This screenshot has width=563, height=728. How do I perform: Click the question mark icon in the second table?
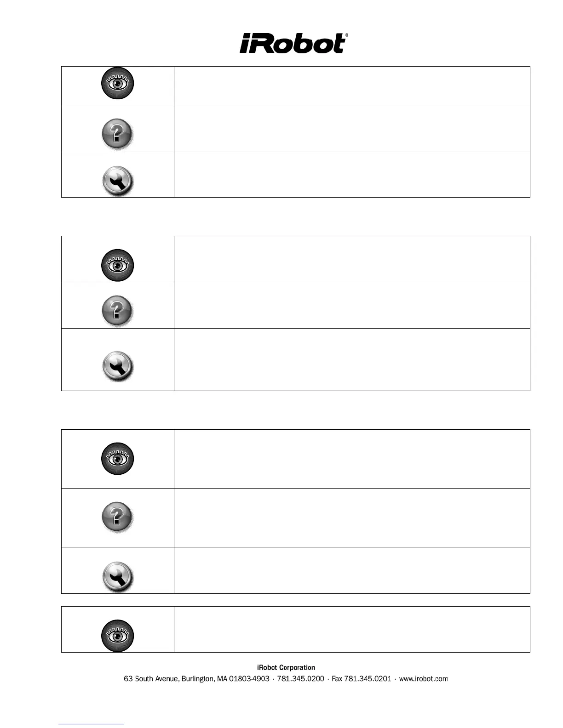pyautogui.click(x=117, y=311)
